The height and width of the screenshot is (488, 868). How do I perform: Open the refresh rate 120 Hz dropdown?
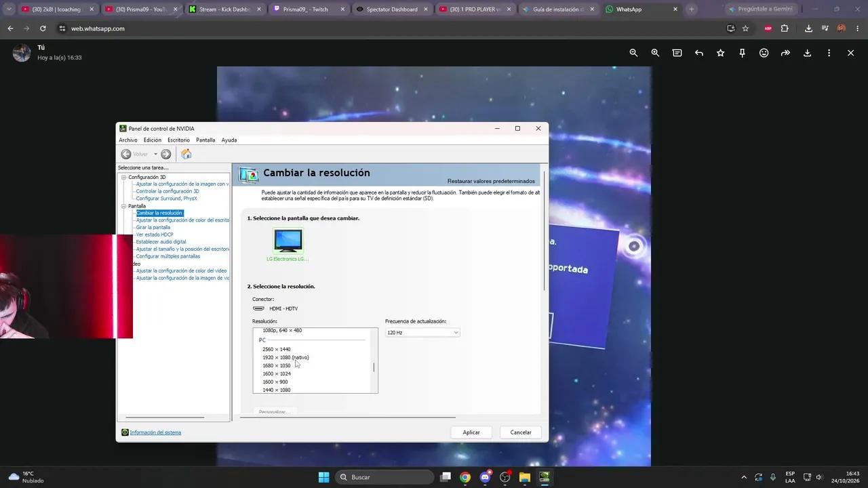pyautogui.click(x=422, y=333)
